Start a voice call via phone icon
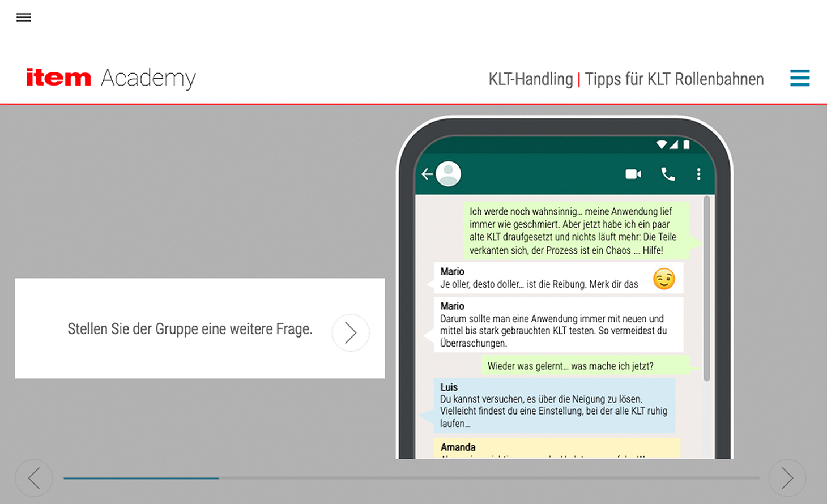Screen dimensions: 827x504 (668, 174)
